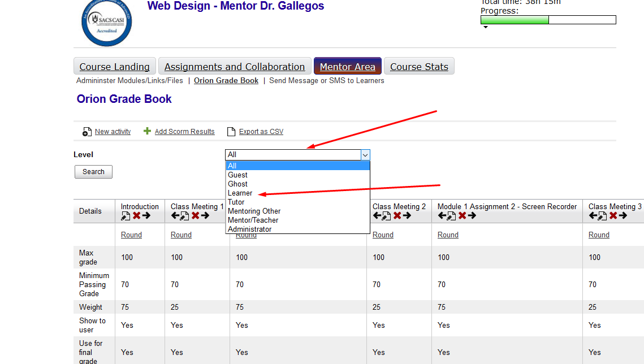Delete the Class Meeting 2 activity
The width and height of the screenshot is (644, 364).
click(x=397, y=216)
